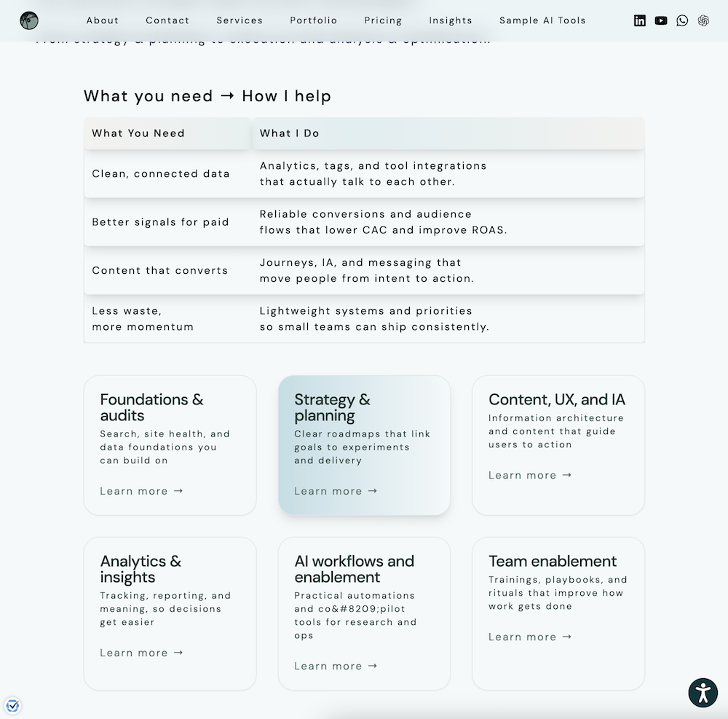The height and width of the screenshot is (719, 728).
Task: Click the YouTube channel icon
Action: point(660,20)
